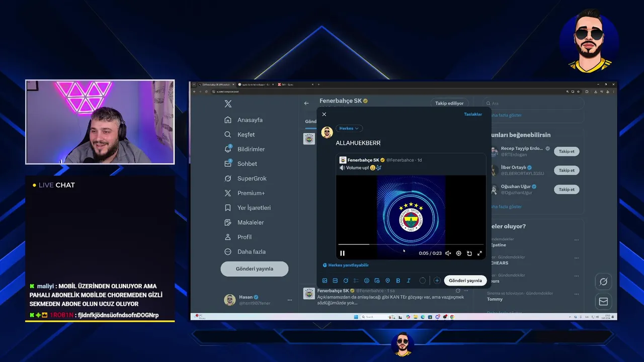The height and width of the screenshot is (362, 644).
Task: Insert emoji into post
Action: pos(367,281)
